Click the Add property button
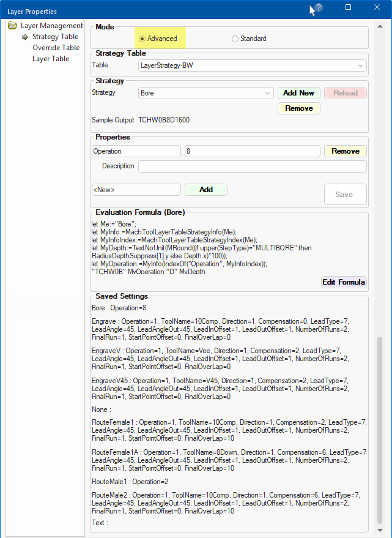The height and width of the screenshot is (538, 392). pyautogui.click(x=205, y=190)
